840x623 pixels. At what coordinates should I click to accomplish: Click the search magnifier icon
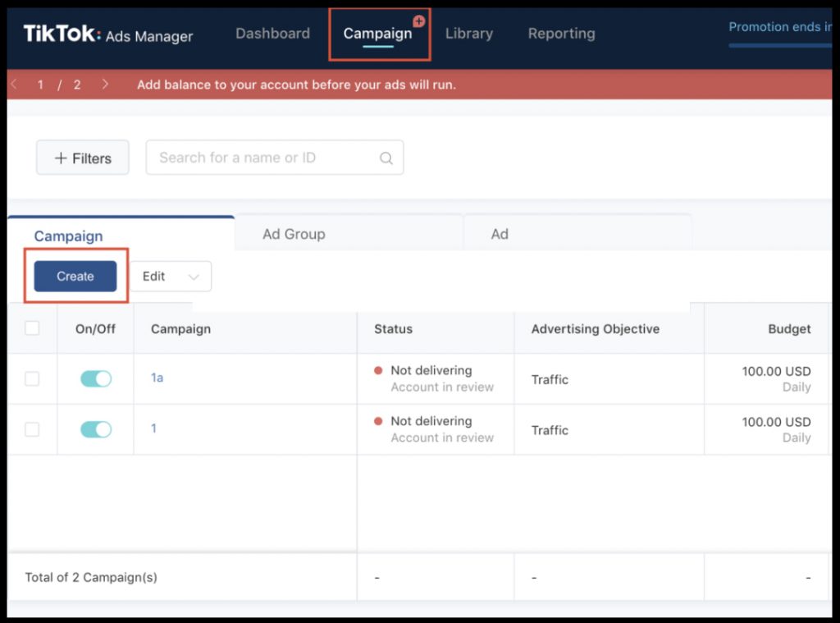click(x=386, y=158)
